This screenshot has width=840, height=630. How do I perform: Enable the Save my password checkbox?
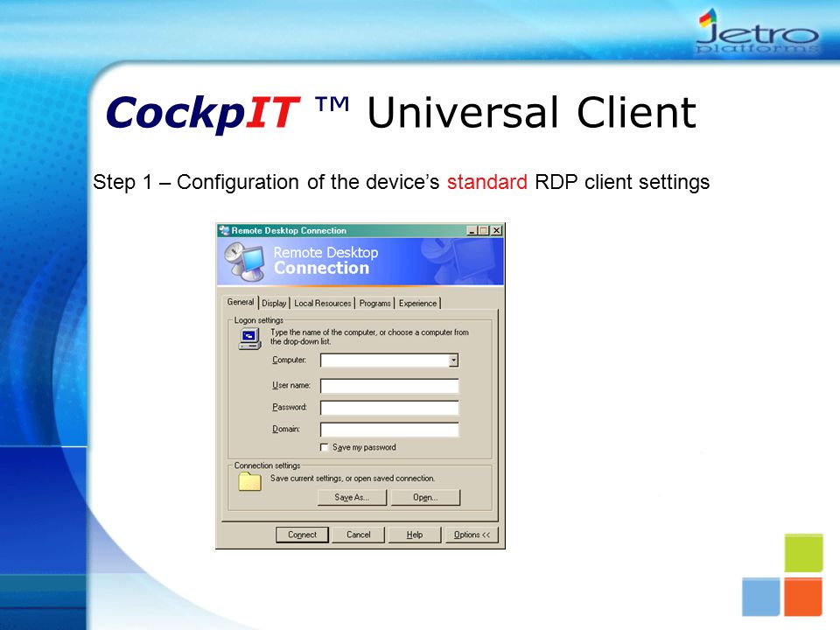(324, 447)
